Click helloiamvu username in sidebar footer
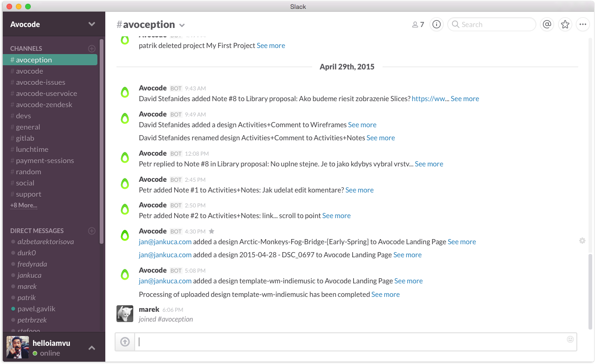This screenshot has width=595, height=364. click(51, 343)
